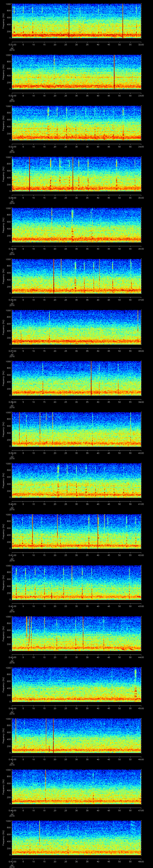Click the 32:00 end label of the first spectrogram

coord(141,44)
